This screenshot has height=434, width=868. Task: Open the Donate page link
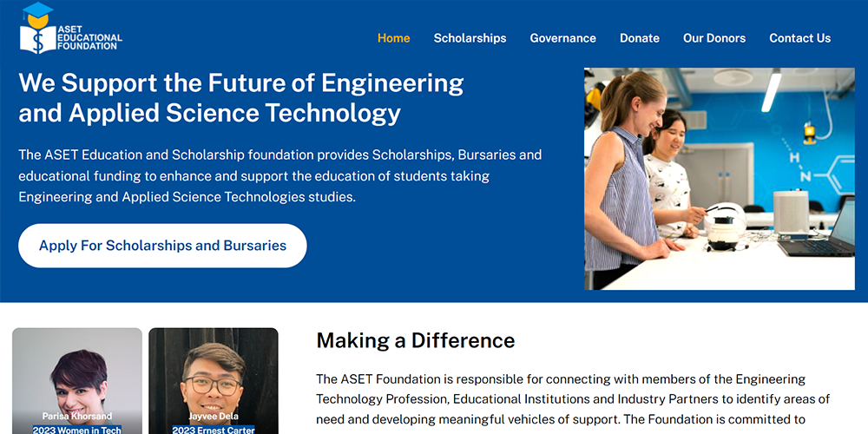(639, 38)
